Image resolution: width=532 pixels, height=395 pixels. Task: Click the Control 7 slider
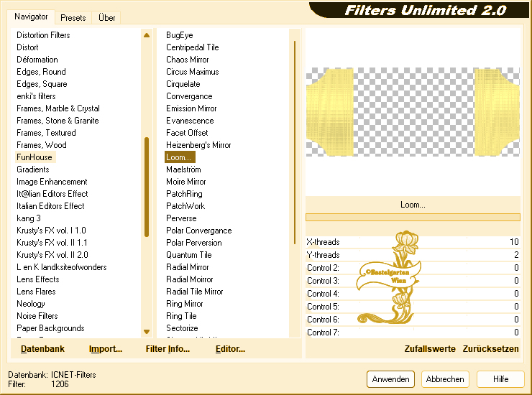point(413,333)
